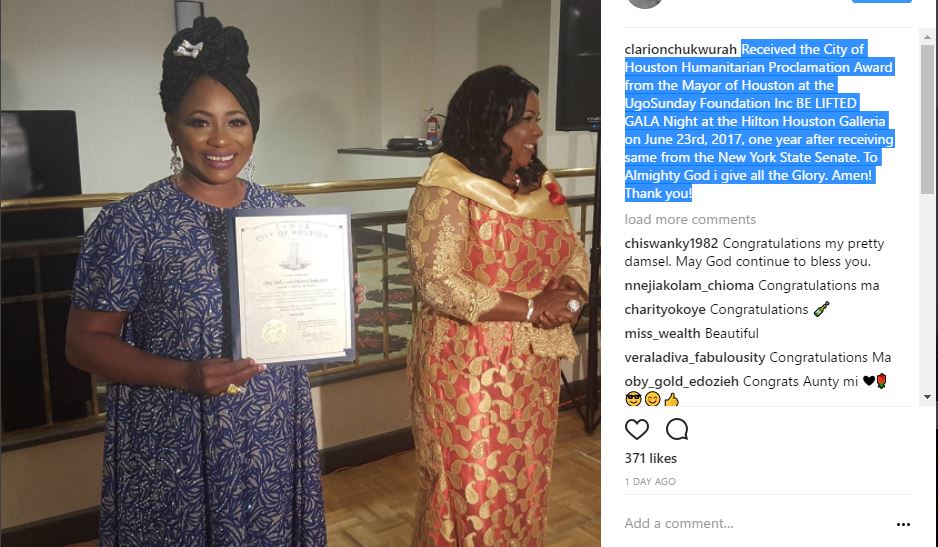This screenshot has height=547, width=938.
Task: Visit nnejiakolam_chioma's profile
Action: point(689,285)
